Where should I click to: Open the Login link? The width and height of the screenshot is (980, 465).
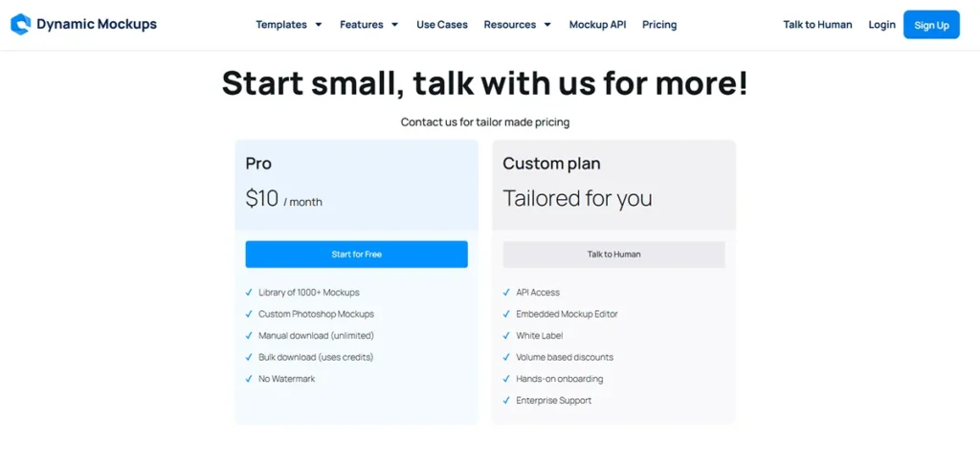click(881, 25)
